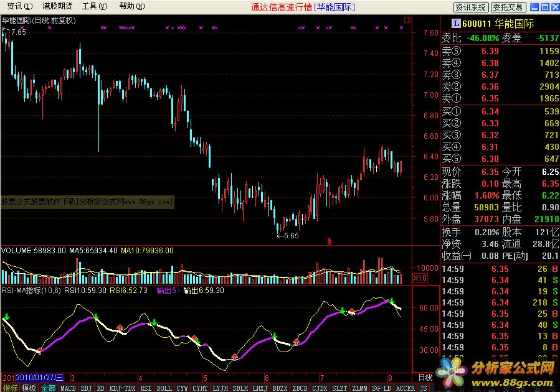Switch to the BDZX indicator
Image resolution: width=560 pixels, height=392 pixels.
point(280,388)
